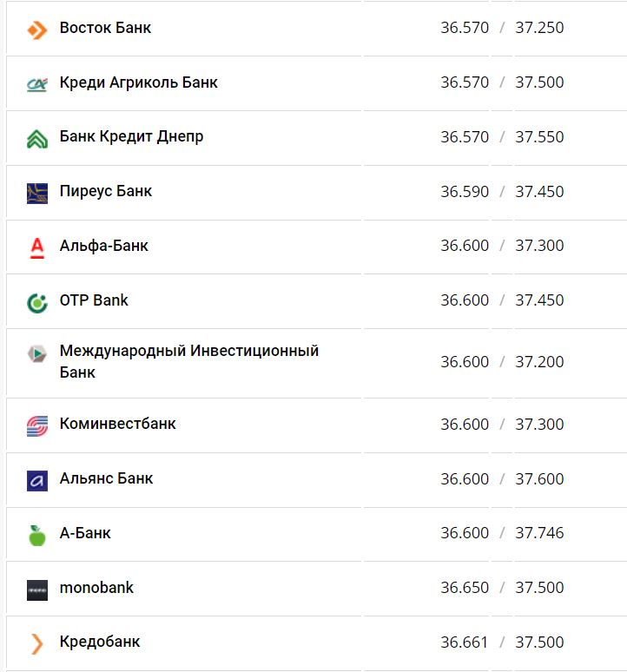Click the Восток Банк orange logo icon
This screenshot has width=627, height=672.
point(36,30)
